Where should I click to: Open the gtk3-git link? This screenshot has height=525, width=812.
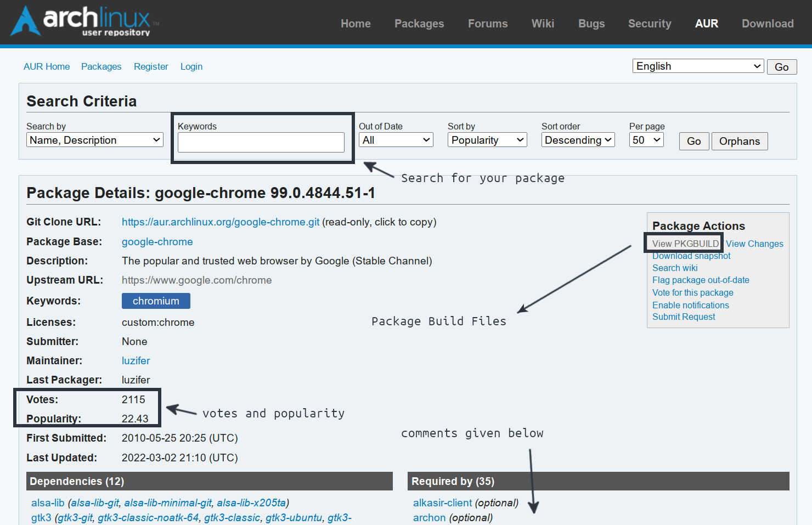[x=75, y=517]
